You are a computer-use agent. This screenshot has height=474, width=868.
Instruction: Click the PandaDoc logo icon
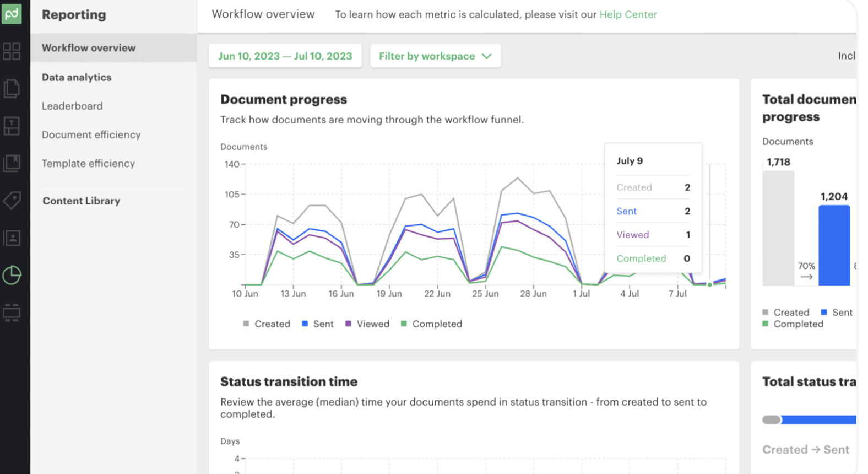tap(12, 14)
